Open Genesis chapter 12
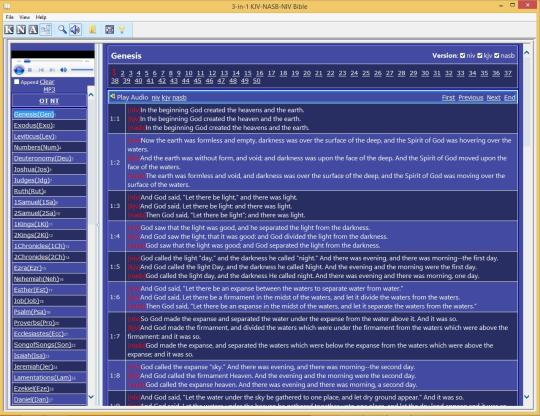The image size is (540, 416). click(212, 73)
